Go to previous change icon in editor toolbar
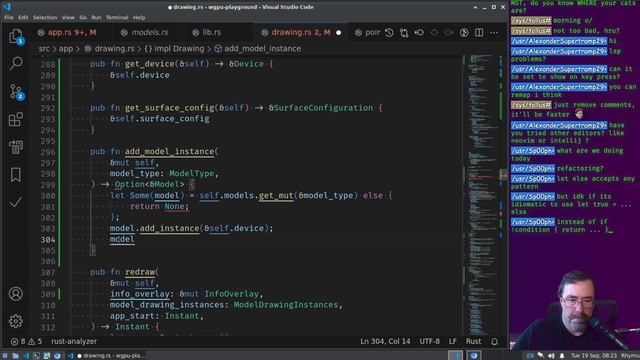The width and height of the screenshot is (640, 360). click(x=419, y=32)
